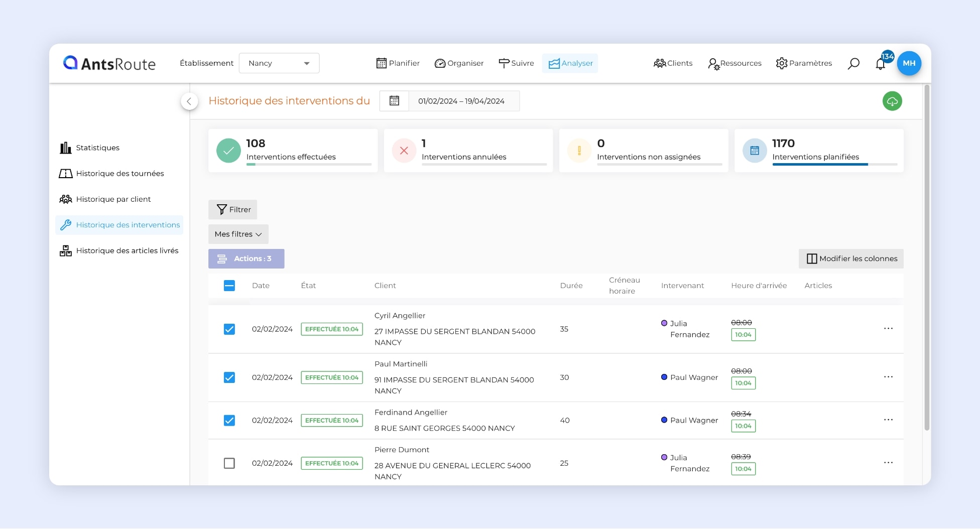Screen dimensions: 980x529
Task: Open the calendar date picker icon
Action: point(394,101)
